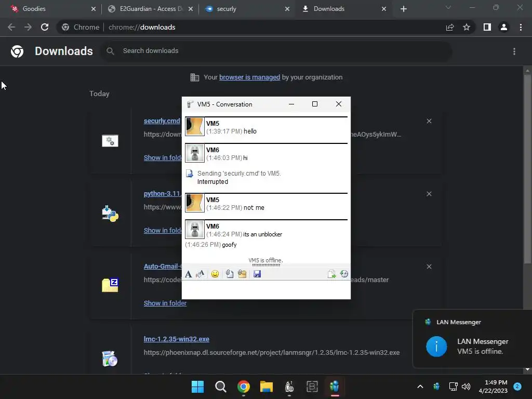Bookmark this page with star
The height and width of the screenshot is (399, 532).
pyautogui.click(x=467, y=27)
